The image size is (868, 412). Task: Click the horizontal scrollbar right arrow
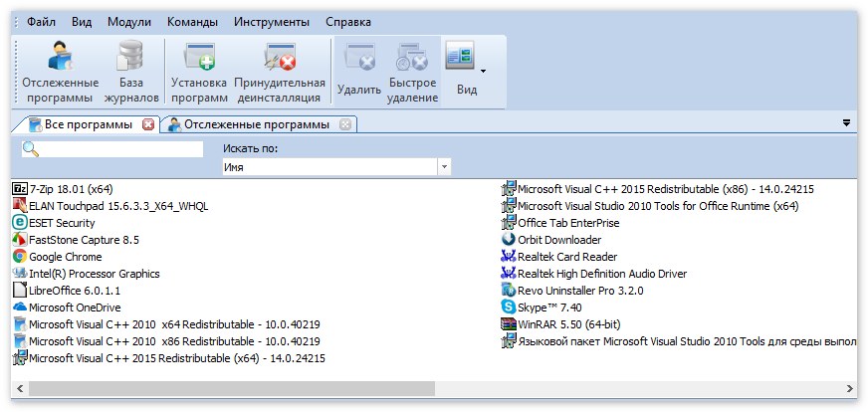click(850, 388)
